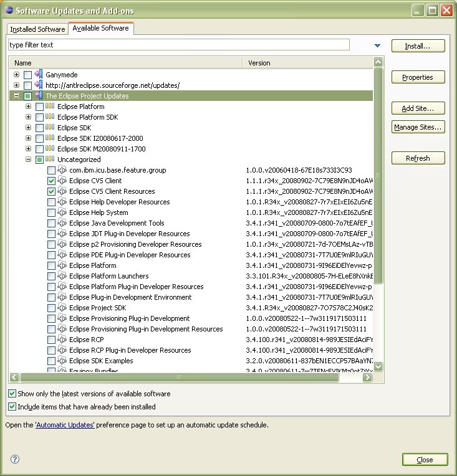
Task: Collapse the Uncategorized tree node
Action: coord(28,159)
